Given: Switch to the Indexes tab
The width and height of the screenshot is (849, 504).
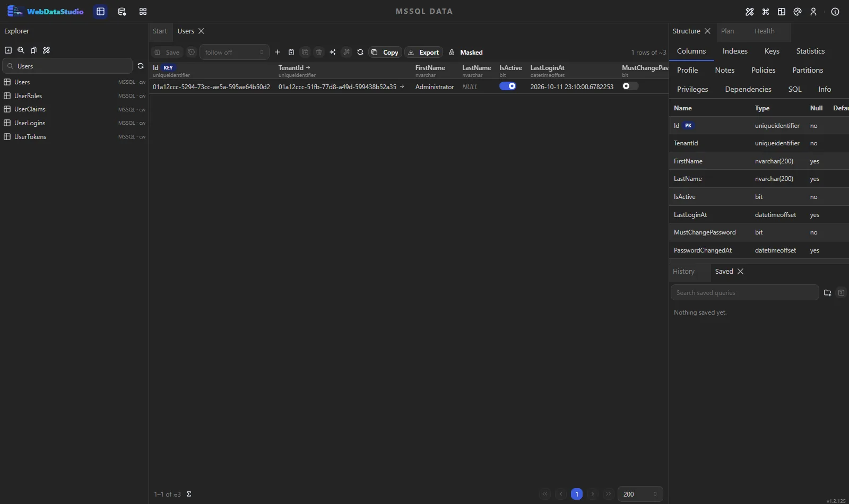Looking at the screenshot, I should [x=735, y=51].
